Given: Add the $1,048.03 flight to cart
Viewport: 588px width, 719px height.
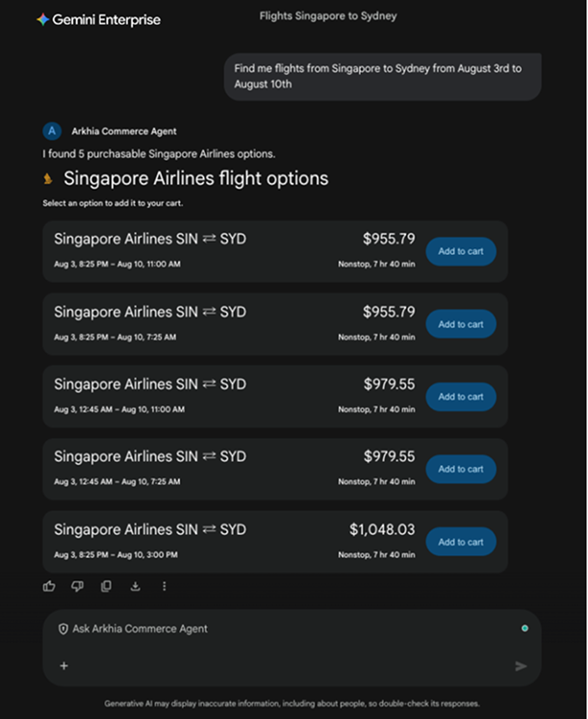Looking at the screenshot, I should 461,542.
